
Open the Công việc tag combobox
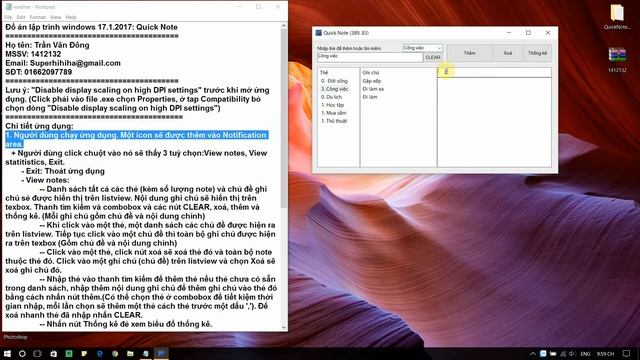(x=422, y=48)
